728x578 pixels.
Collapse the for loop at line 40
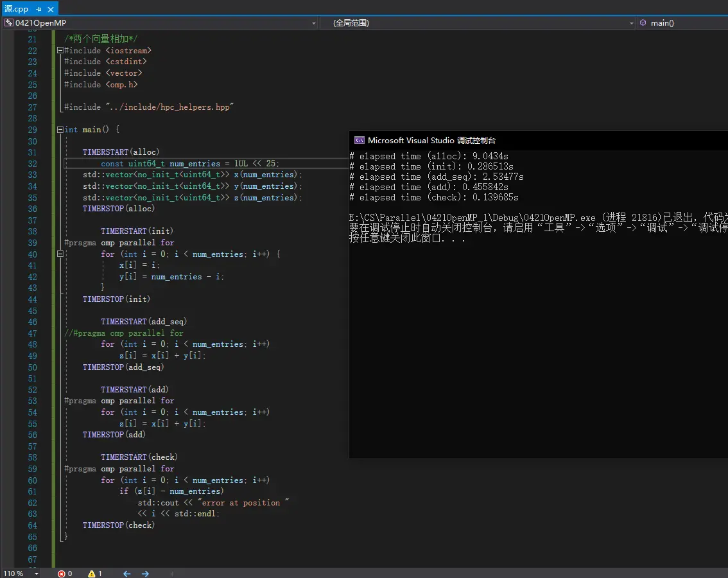coord(60,254)
